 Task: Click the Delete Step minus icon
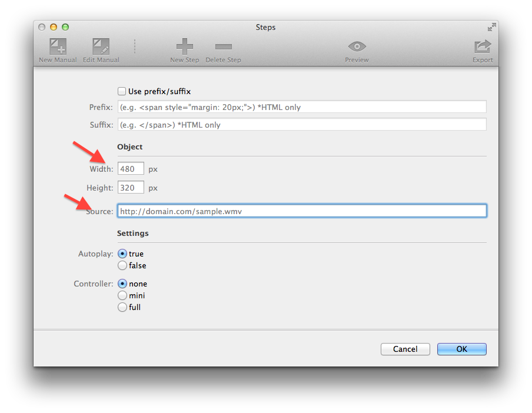point(223,47)
